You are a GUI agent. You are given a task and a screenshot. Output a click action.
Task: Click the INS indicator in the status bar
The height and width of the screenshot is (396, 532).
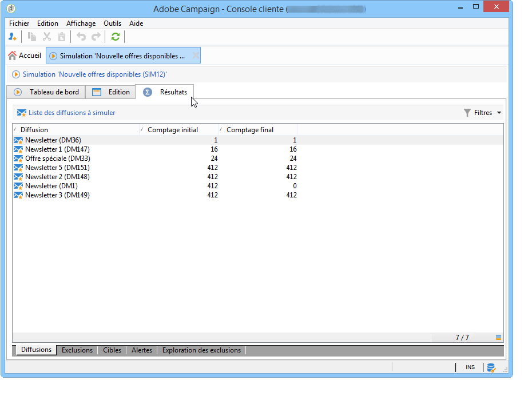point(470,367)
